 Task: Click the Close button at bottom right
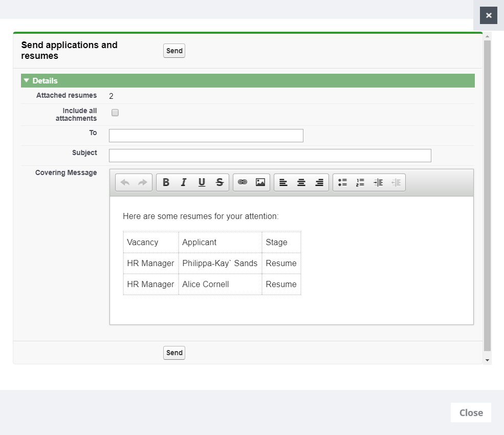click(x=471, y=412)
